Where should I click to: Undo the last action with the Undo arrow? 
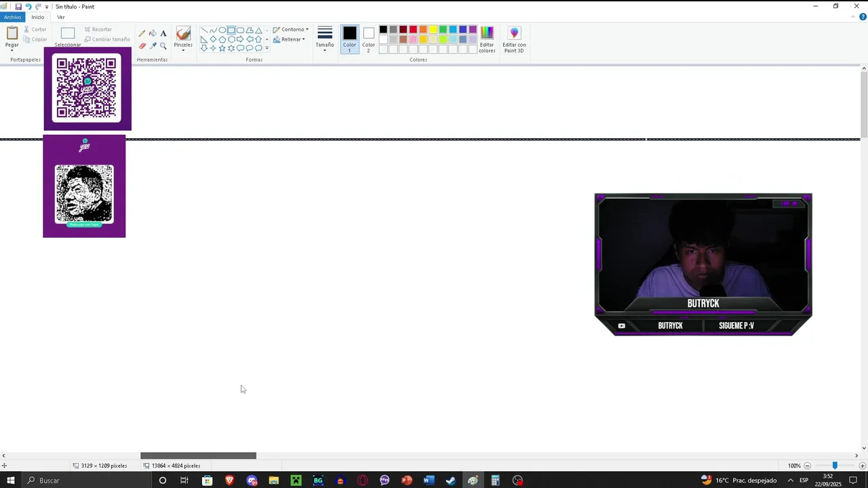coord(28,7)
